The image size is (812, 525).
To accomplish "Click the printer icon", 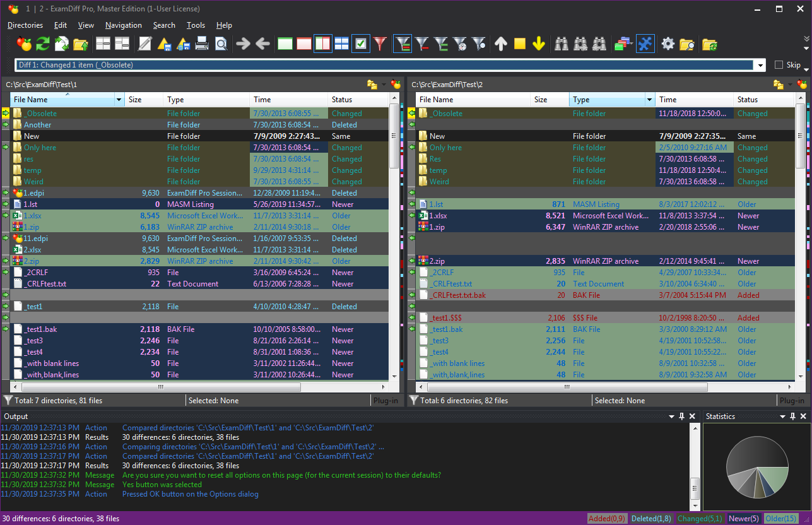I will [202, 44].
